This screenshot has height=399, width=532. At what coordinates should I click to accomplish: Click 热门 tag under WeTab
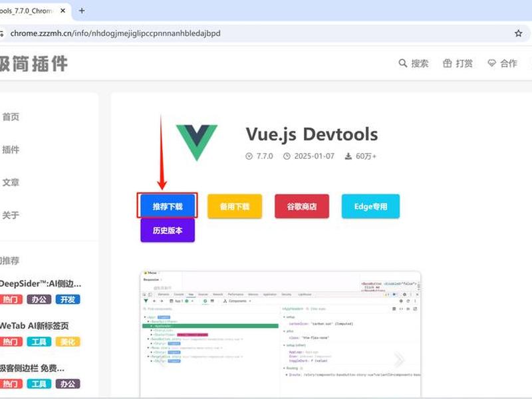coord(11,342)
